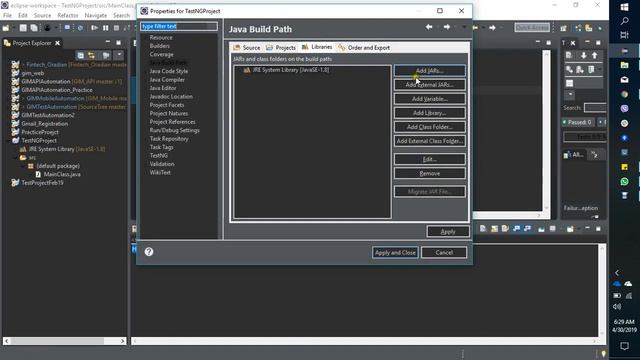The image size is (640, 360).
Task: Click the Edit button in Libraries
Action: tap(429, 159)
